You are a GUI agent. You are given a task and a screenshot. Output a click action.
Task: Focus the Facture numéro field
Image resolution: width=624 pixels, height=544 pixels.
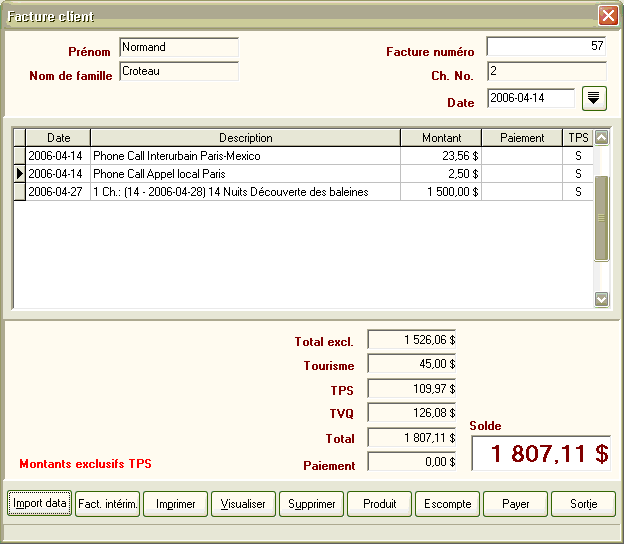click(x=546, y=47)
